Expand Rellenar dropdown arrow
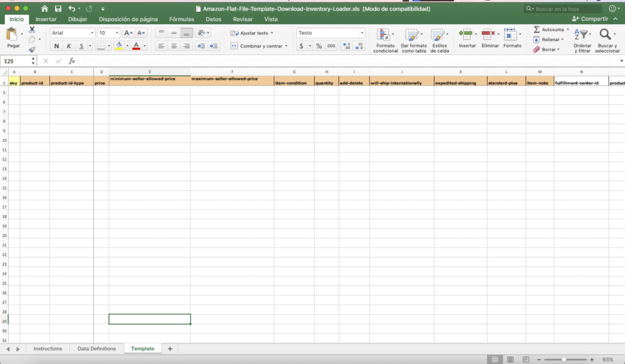Screen dimensions: 625x364 coord(562,39)
